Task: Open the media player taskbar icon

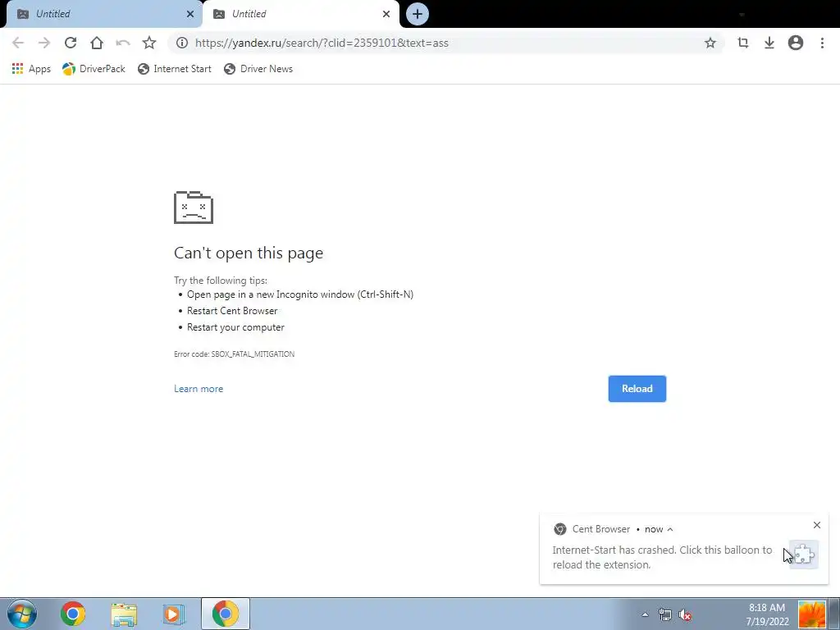Action: [173, 614]
